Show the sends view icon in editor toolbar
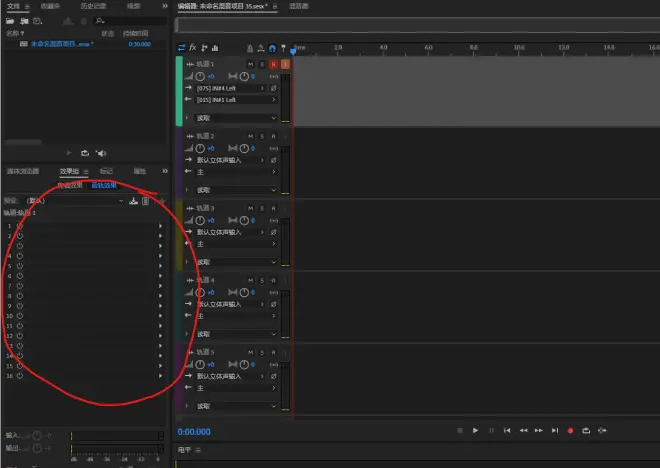The height and width of the screenshot is (468, 660). pos(204,48)
